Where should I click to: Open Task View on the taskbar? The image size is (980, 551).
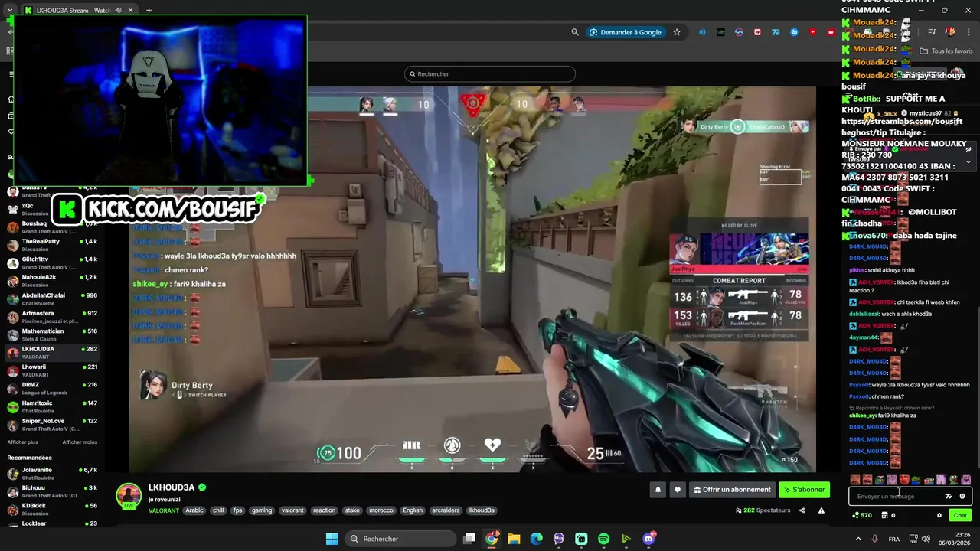click(x=469, y=539)
